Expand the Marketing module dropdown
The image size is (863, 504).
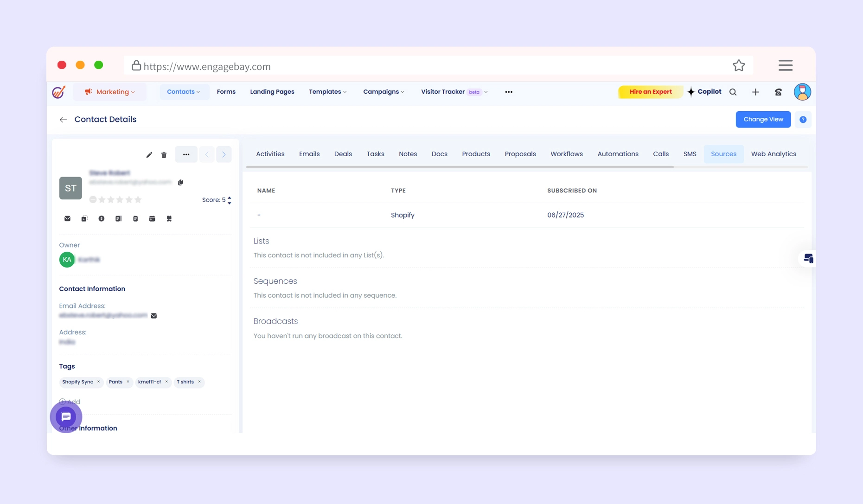click(111, 92)
